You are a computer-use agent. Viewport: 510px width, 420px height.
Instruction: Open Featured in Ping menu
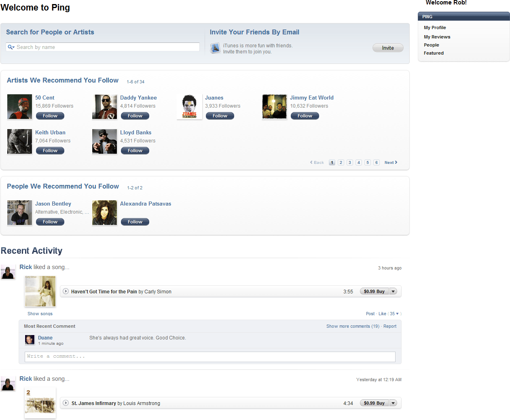point(434,53)
